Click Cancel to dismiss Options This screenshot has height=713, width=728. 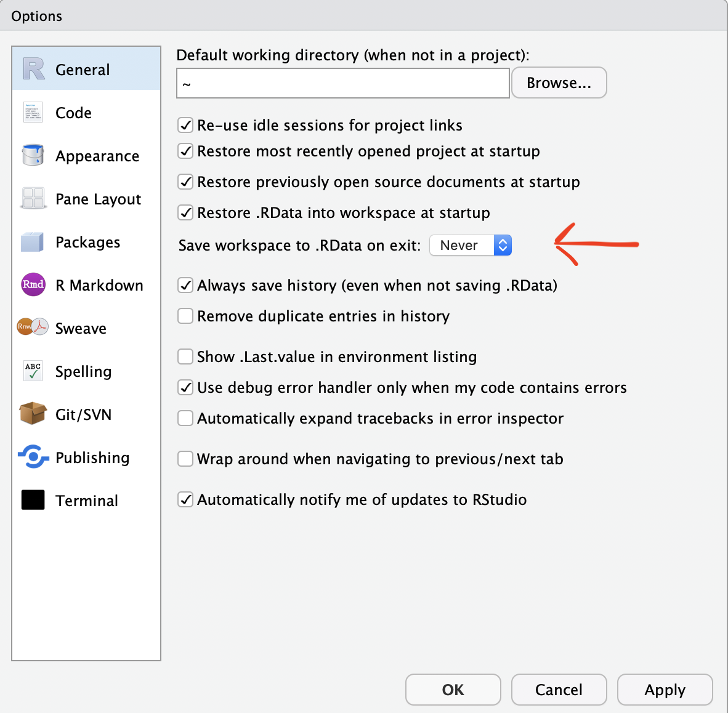(x=559, y=690)
